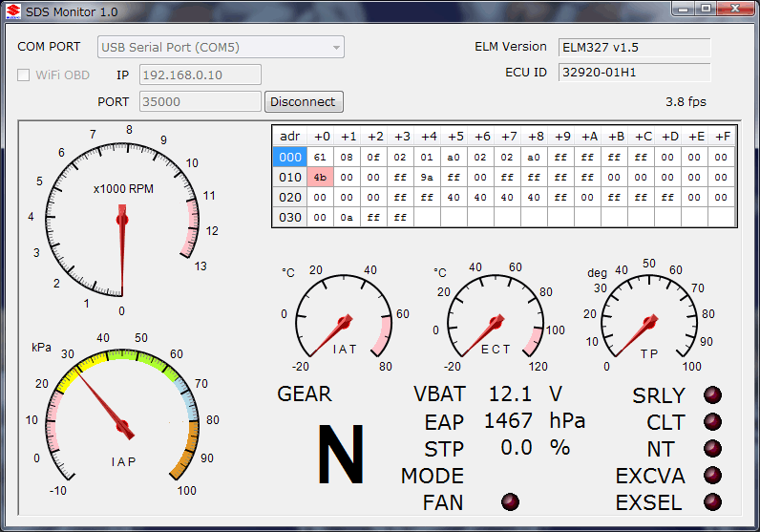Click highlighted 4b cell in row 010
The height and width of the screenshot is (532, 760).
click(x=320, y=177)
